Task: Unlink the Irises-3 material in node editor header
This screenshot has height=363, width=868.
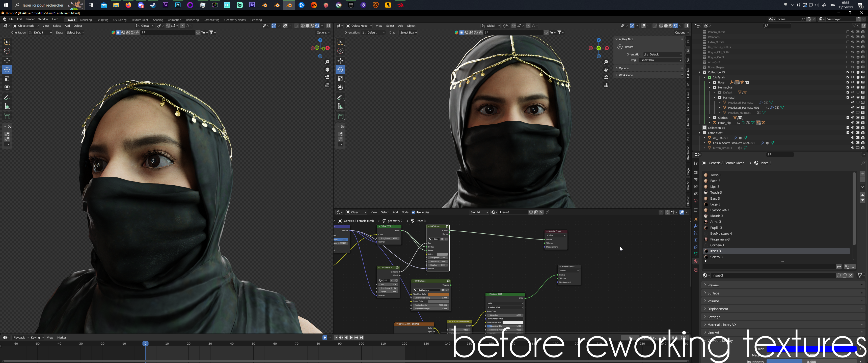Action: click(x=541, y=212)
